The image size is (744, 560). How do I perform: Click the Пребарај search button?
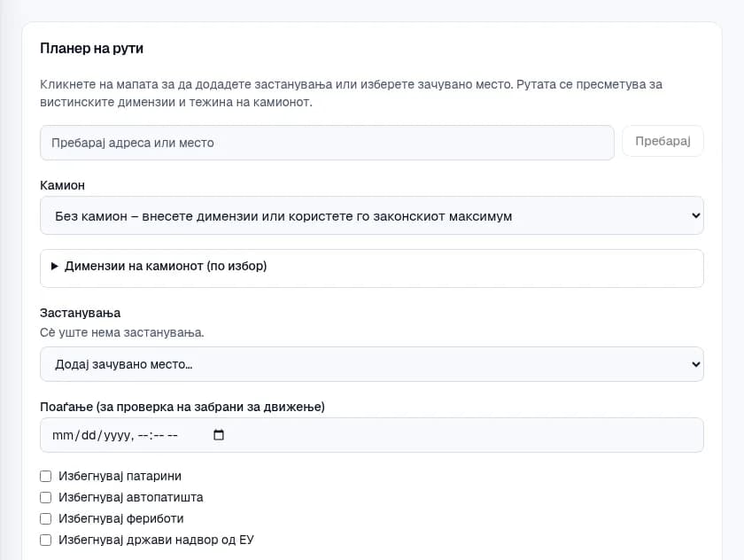663,141
